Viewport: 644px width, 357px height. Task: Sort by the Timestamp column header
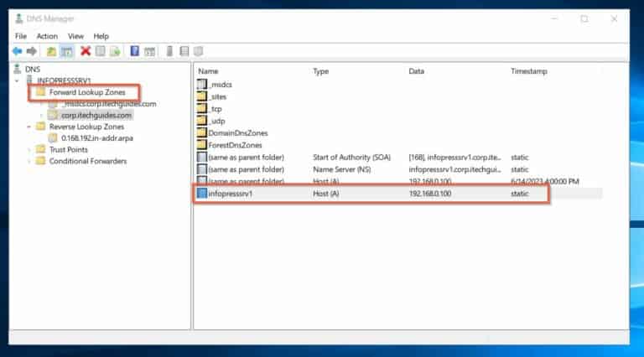(x=529, y=71)
